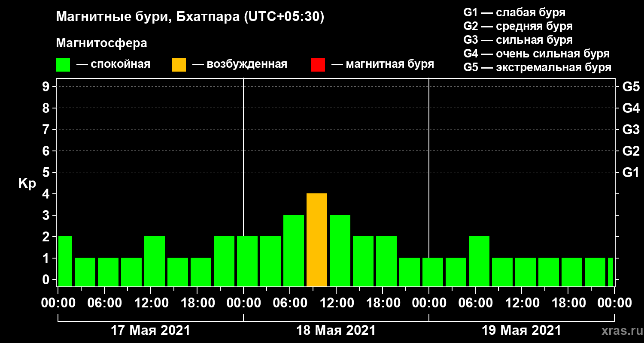Click the '19 Мая 2021' date label
Screen dimensions: 644x343
[521, 331]
